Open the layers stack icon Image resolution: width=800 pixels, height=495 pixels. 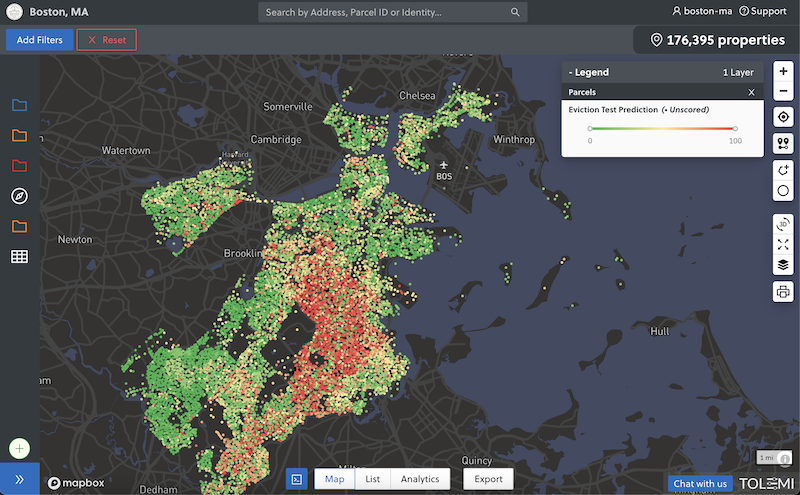click(x=783, y=265)
